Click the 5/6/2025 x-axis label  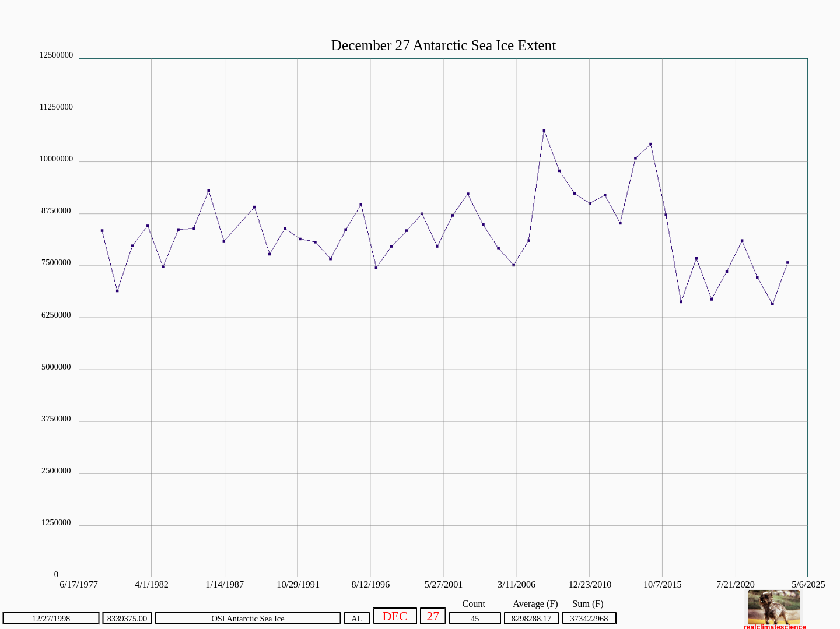(x=808, y=584)
